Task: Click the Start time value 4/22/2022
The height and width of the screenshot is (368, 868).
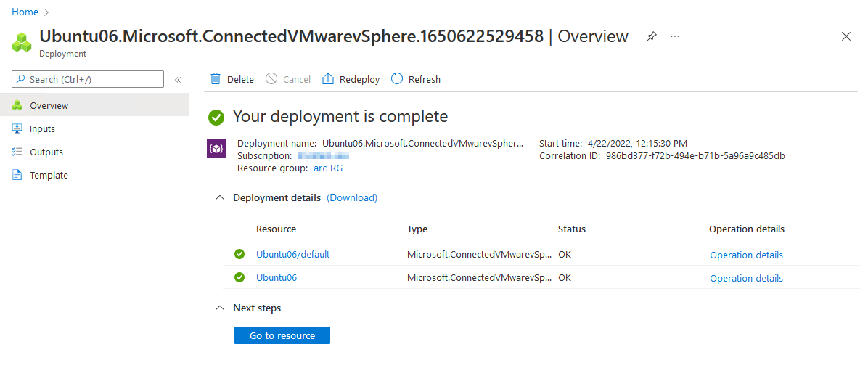Action: 636,143
